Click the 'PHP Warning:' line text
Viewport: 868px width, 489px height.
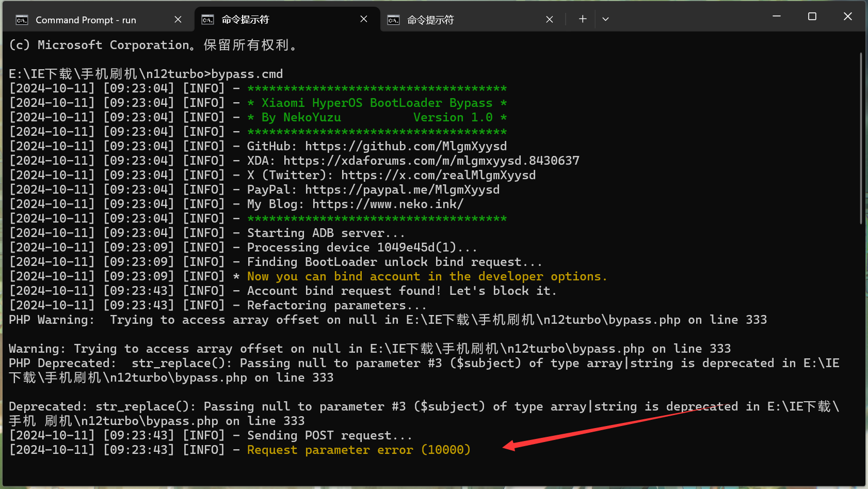pos(388,320)
